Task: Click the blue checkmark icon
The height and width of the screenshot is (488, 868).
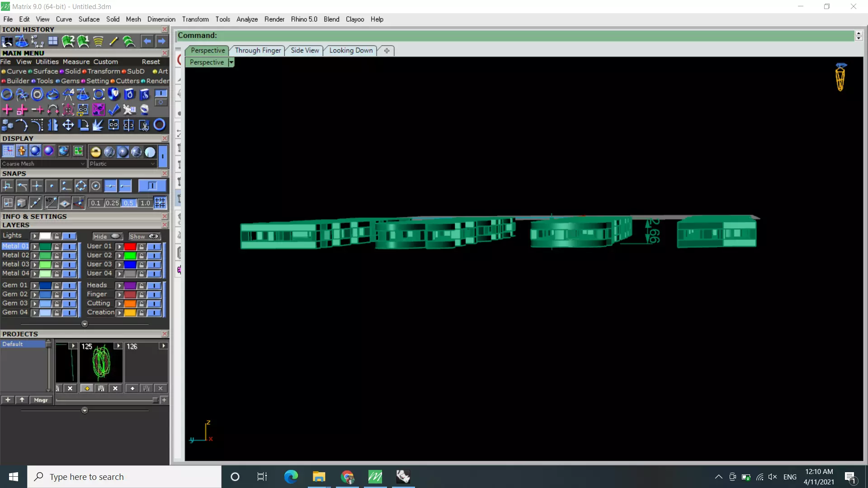Action: (x=113, y=109)
